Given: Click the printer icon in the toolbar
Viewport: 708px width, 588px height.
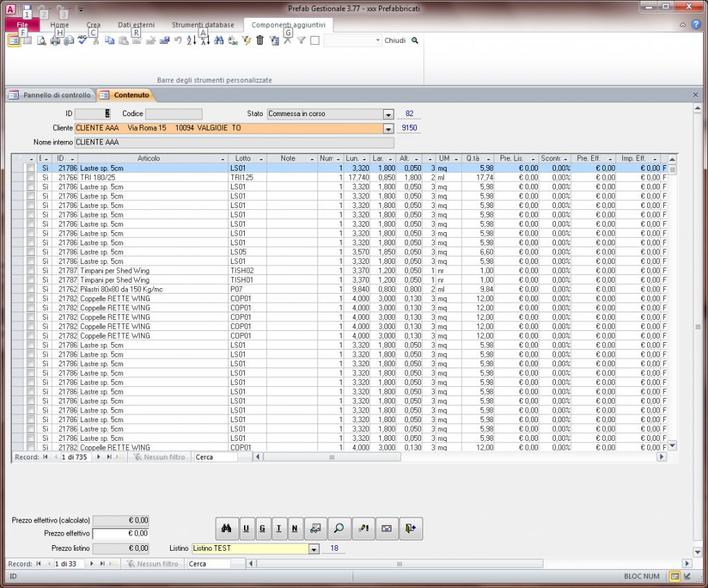Looking at the screenshot, I should coord(55,41).
